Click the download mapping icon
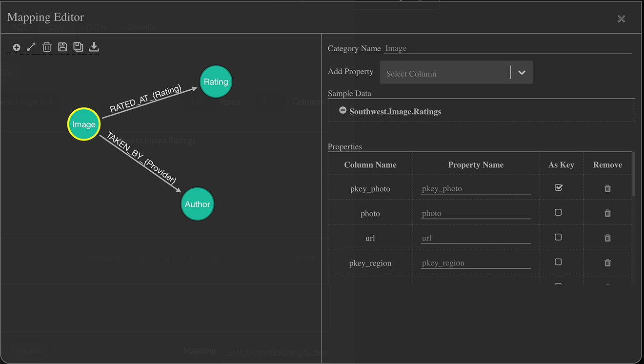The height and width of the screenshot is (364, 644). pos(94,47)
